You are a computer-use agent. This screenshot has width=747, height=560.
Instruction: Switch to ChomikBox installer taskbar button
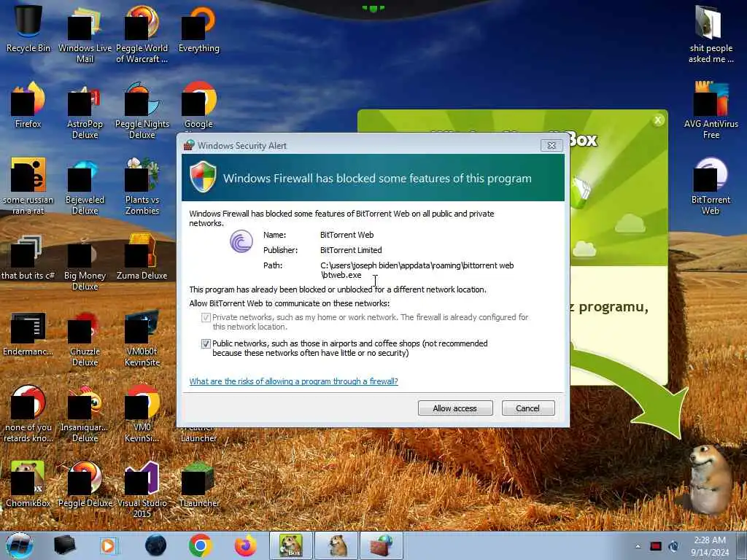291,545
